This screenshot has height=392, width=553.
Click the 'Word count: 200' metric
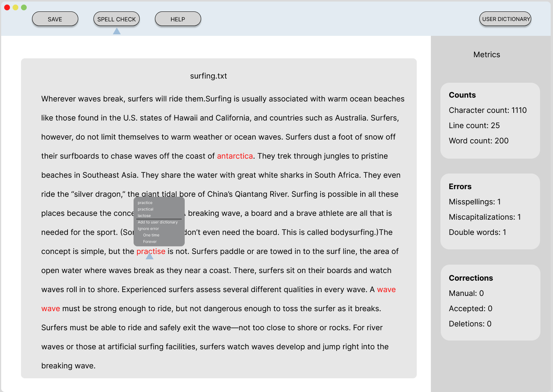pyautogui.click(x=479, y=141)
